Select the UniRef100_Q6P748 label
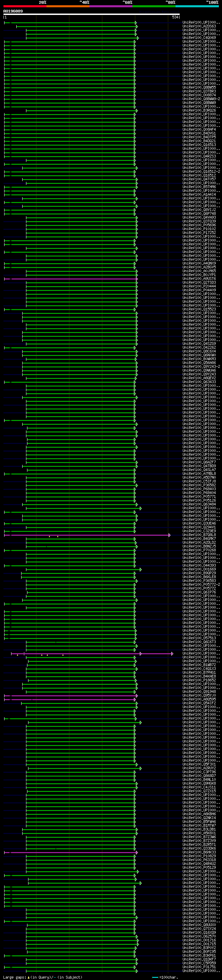 (x=199, y=214)
